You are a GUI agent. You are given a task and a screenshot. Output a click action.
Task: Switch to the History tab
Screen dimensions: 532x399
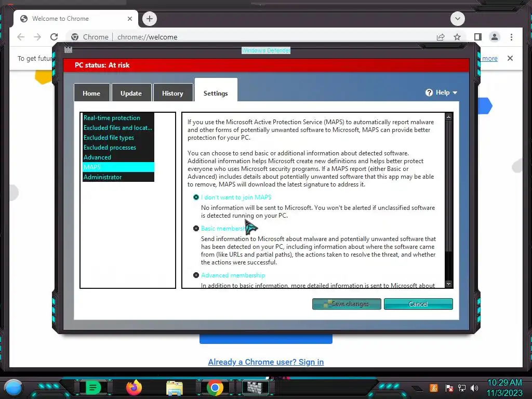coord(172,93)
